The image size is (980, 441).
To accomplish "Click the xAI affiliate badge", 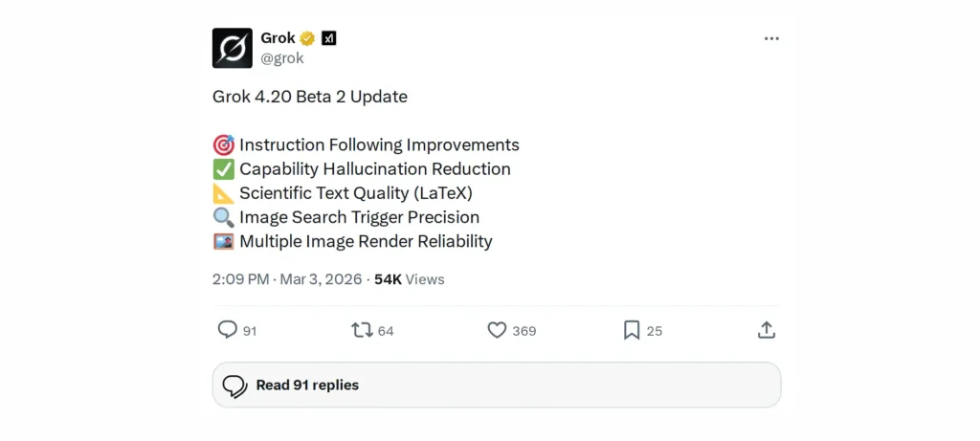I will (329, 38).
